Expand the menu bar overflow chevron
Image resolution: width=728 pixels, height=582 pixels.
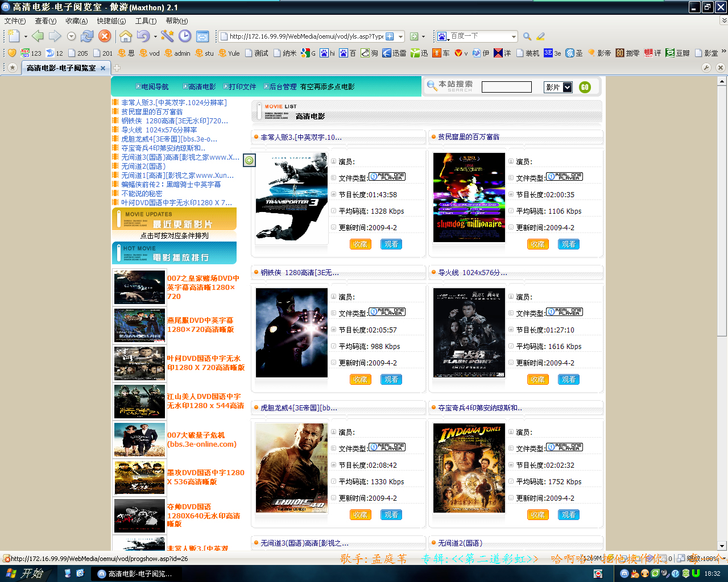(723, 20)
